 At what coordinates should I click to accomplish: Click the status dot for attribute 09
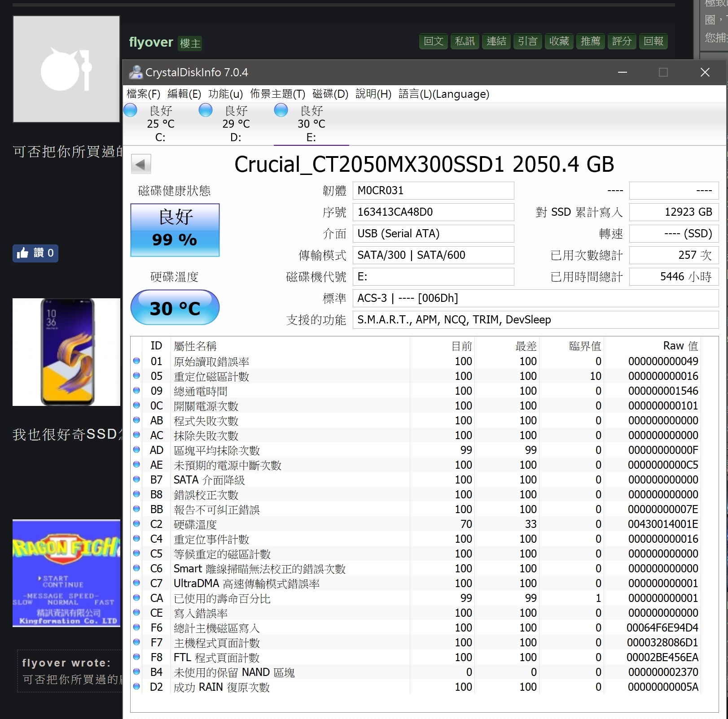coord(136,390)
